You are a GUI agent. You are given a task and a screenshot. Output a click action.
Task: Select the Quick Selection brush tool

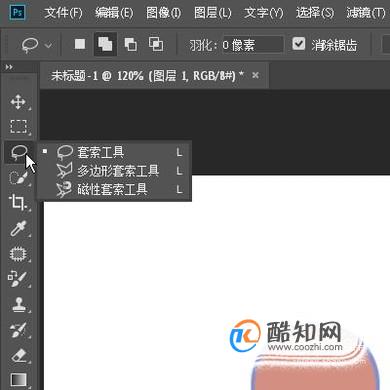click(18, 177)
